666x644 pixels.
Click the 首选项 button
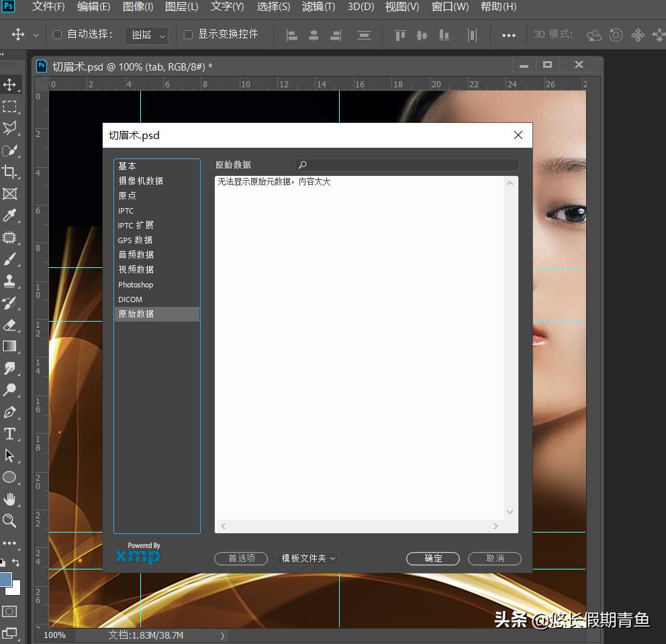pyautogui.click(x=240, y=558)
